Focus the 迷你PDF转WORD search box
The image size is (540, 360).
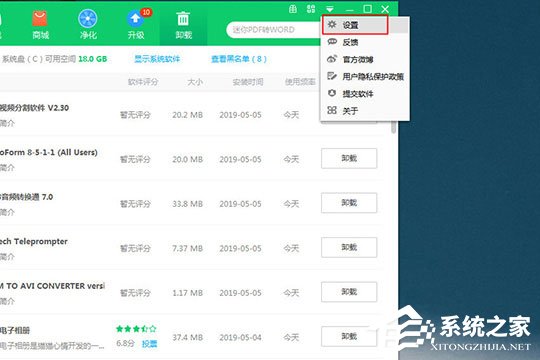[x=274, y=30]
